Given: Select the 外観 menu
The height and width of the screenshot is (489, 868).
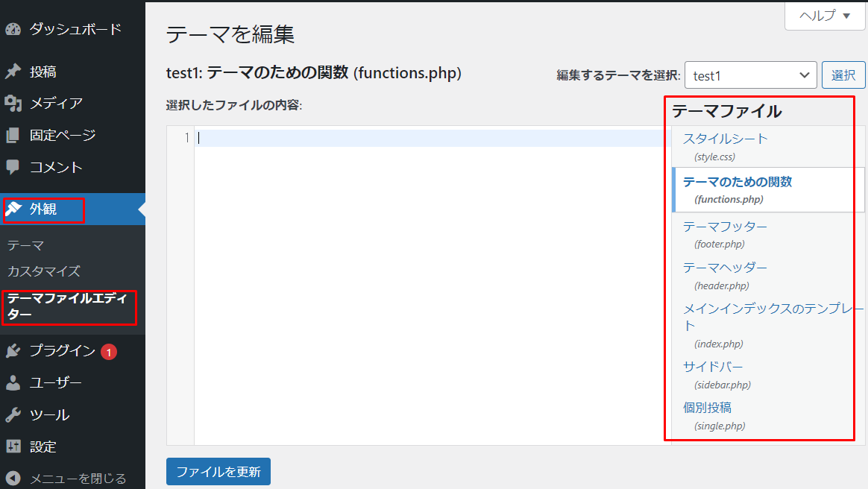Looking at the screenshot, I should pyautogui.click(x=72, y=209).
